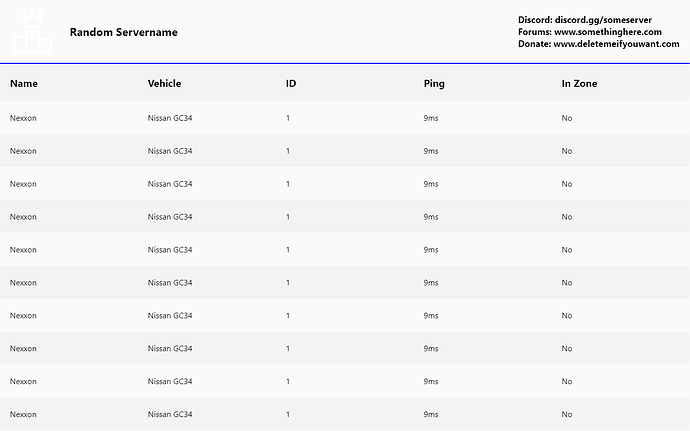Select Nexxon in the first table row
This screenshot has width=690, height=431.
pos(23,118)
